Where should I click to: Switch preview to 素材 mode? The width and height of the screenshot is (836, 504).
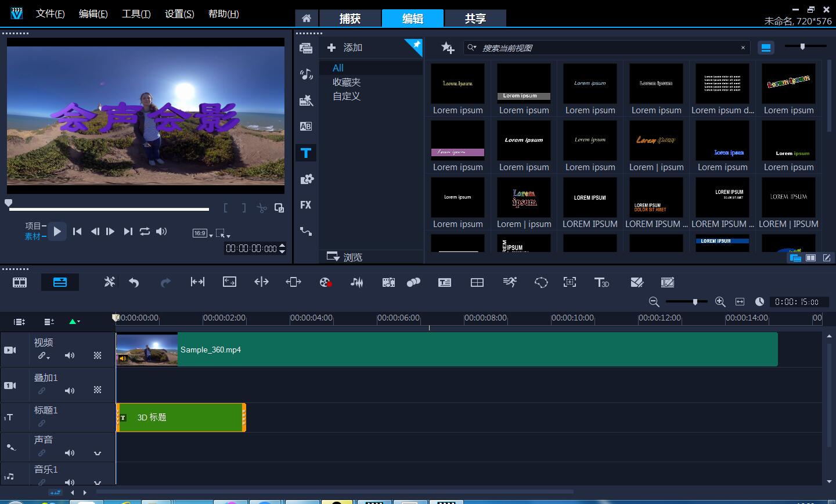tap(33, 236)
